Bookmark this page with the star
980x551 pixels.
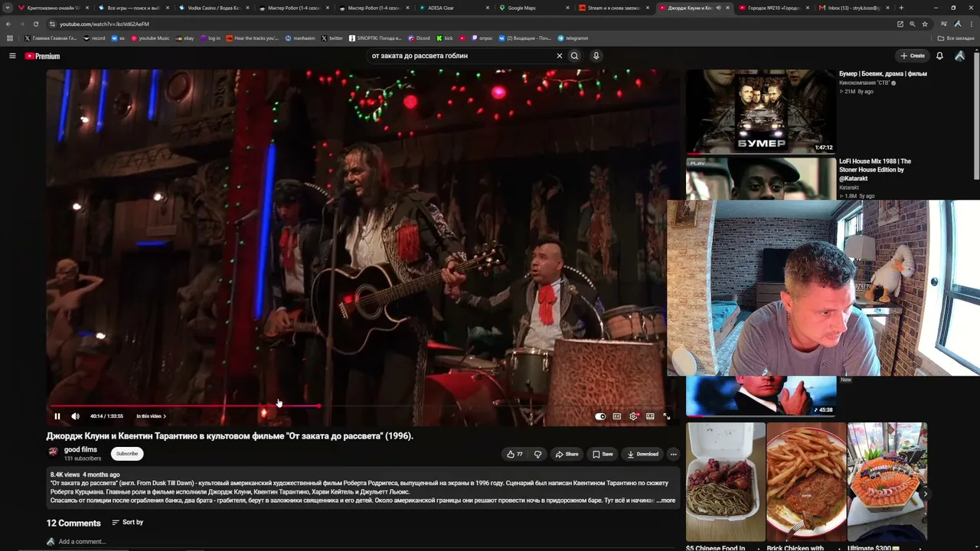pyautogui.click(x=925, y=24)
